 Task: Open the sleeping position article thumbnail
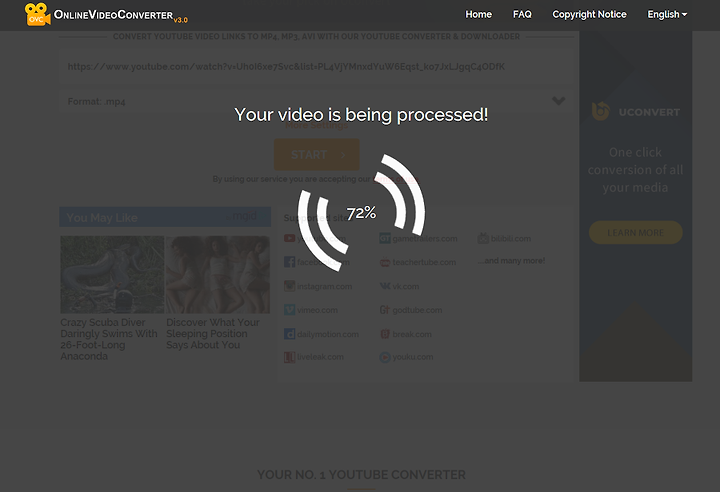(218, 275)
